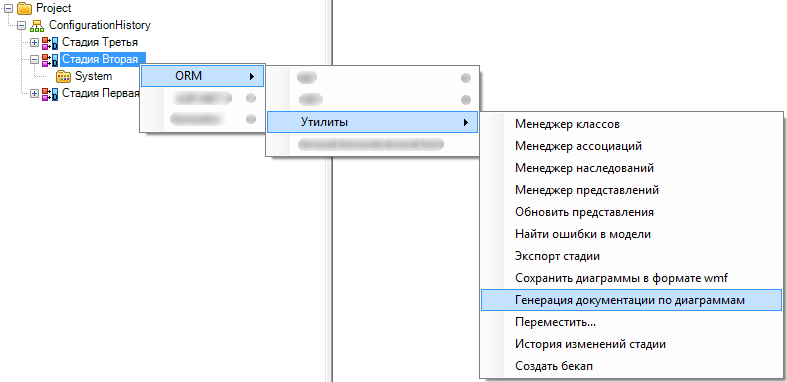Expand the Стадия Третья node
This screenshot has height=382, width=787.
tap(35, 42)
